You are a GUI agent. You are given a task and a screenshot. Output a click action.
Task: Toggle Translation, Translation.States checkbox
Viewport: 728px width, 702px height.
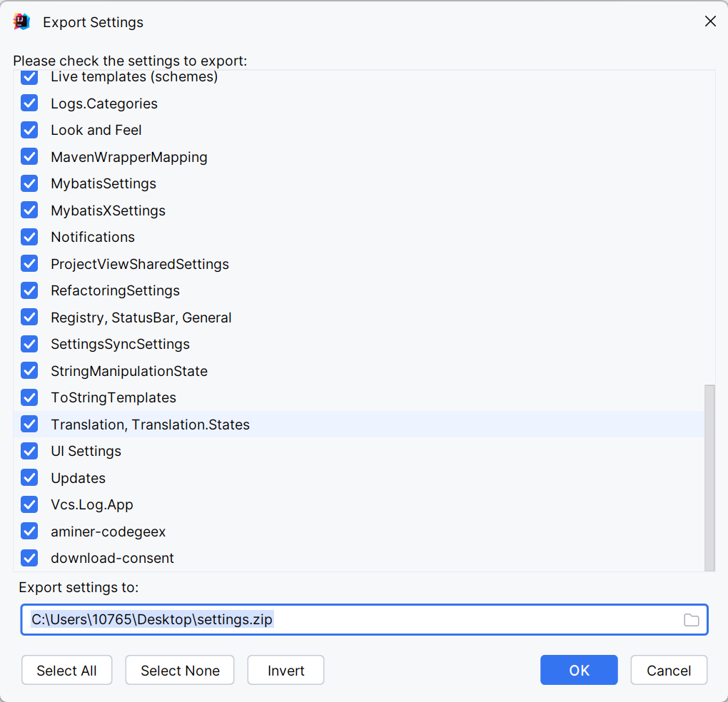pos(29,424)
